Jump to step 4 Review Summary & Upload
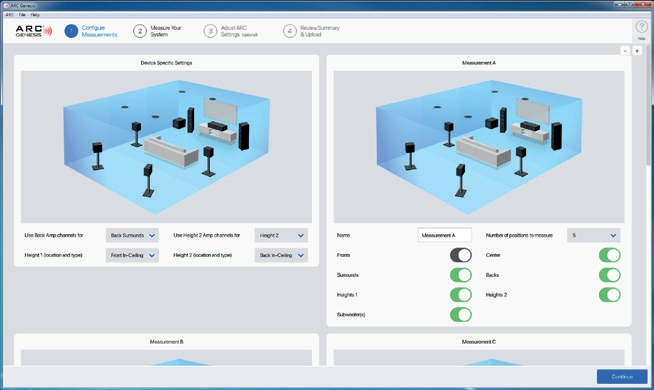This screenshot has height=390, width=654. click(312, 31)
